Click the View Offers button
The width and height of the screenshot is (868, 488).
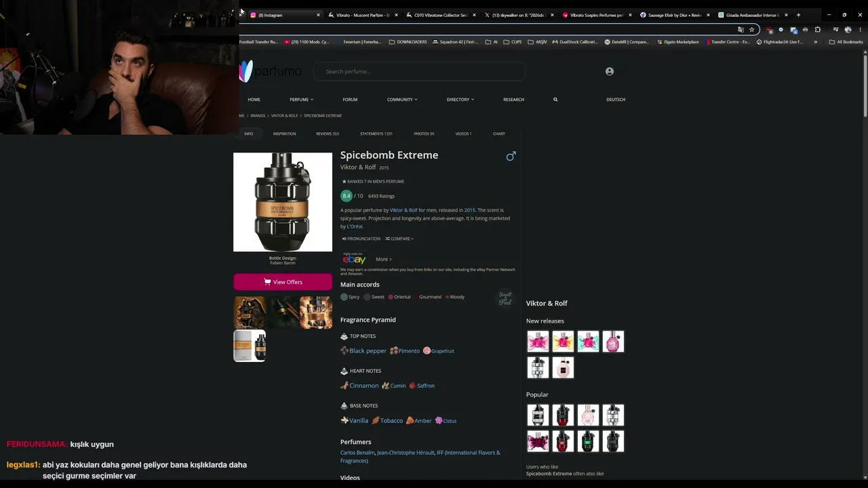(283, 282)
